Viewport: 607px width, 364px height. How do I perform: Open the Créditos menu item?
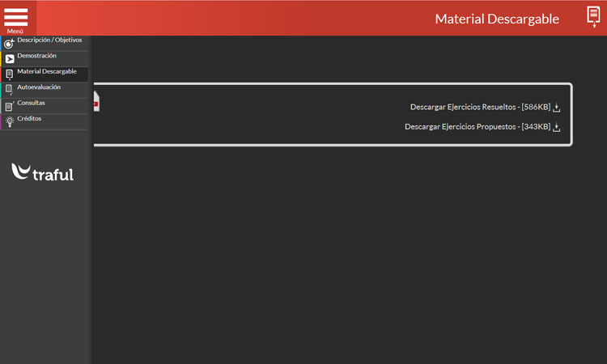coord(29,119)
